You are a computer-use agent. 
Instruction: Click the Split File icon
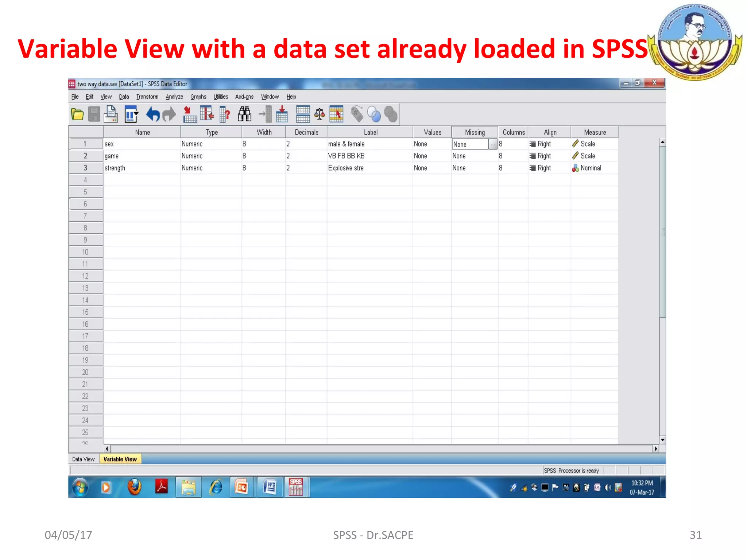(x=303, y=114)
